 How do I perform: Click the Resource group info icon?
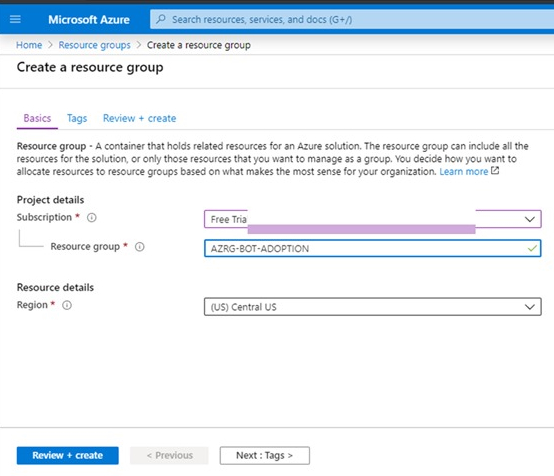(140, 247)
